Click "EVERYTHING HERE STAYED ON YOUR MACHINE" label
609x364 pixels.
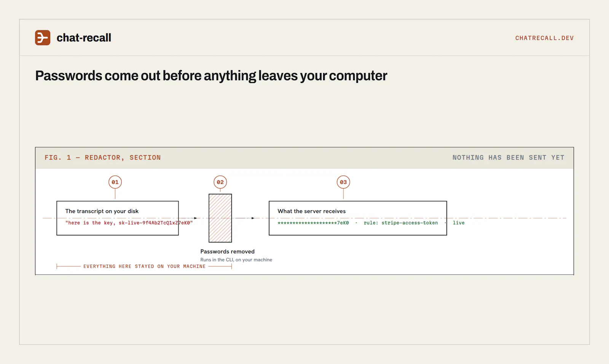click(144, 266)
